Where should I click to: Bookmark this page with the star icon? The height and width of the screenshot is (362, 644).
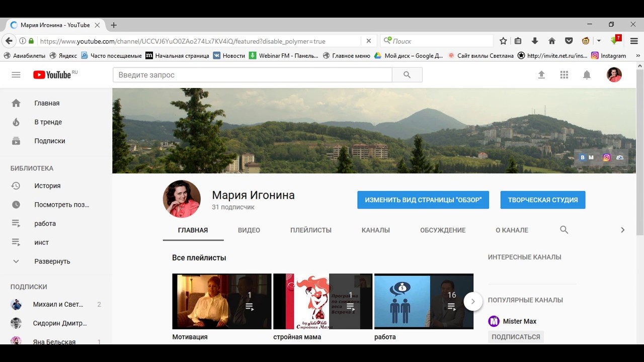(503, 41)
